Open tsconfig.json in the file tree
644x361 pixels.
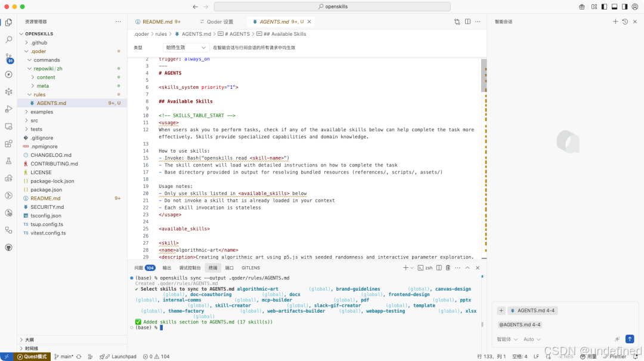click(x=72, y=215)
